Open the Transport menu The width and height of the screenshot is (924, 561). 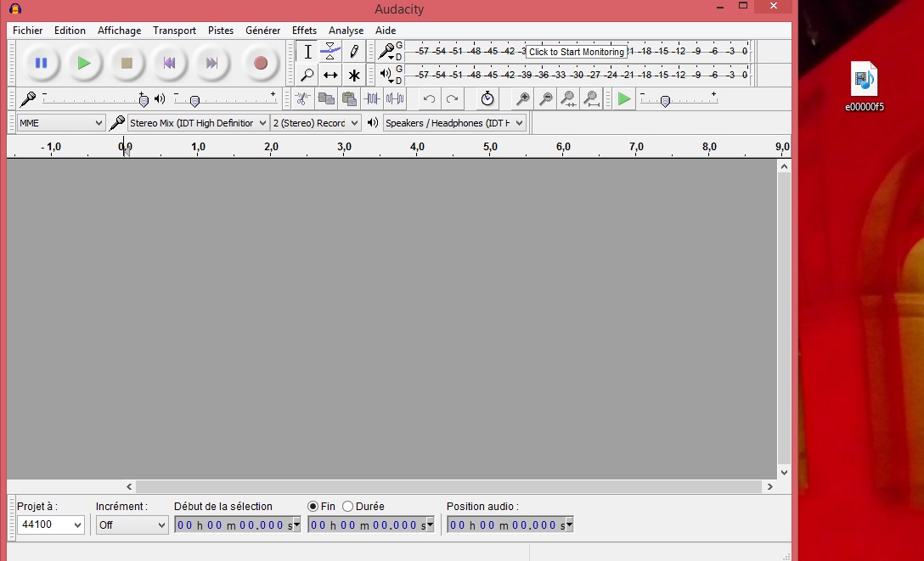[x=174, y=31]
